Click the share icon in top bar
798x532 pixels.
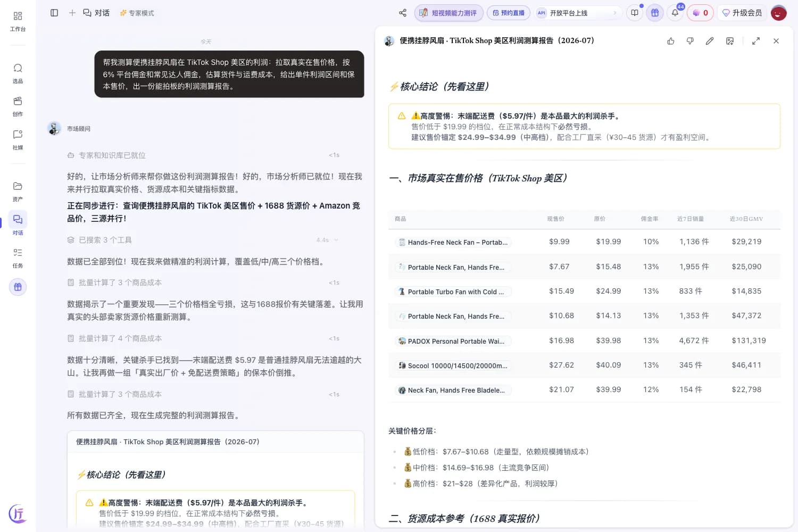[403, 13]
